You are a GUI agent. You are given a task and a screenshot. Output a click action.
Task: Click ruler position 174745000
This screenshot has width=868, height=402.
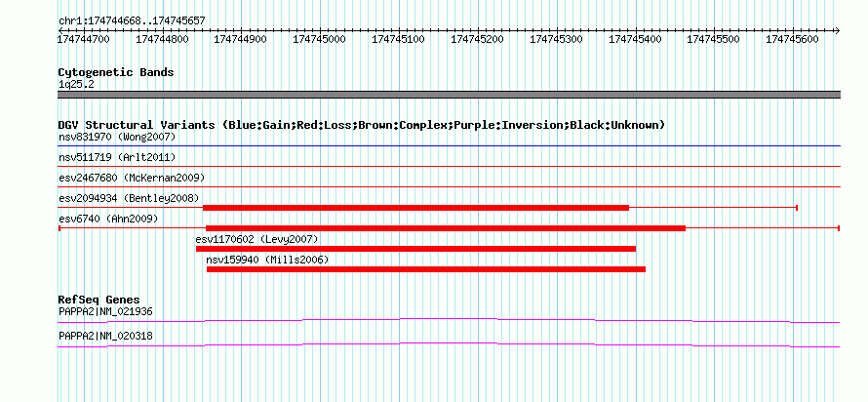click(320, 39)
